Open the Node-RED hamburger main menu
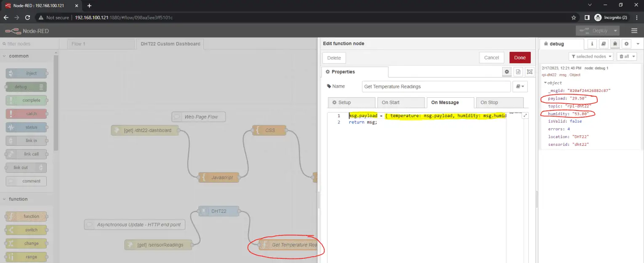Viewport: 644px width, 263px height. point(634,31)
